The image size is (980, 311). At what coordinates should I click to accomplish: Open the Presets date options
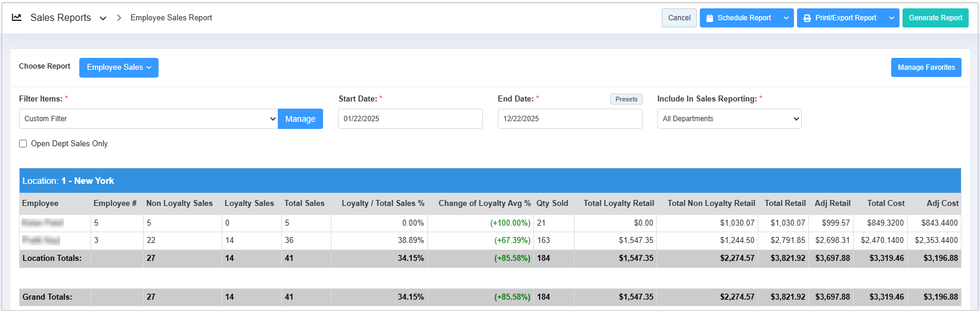[x=626, y=99]
